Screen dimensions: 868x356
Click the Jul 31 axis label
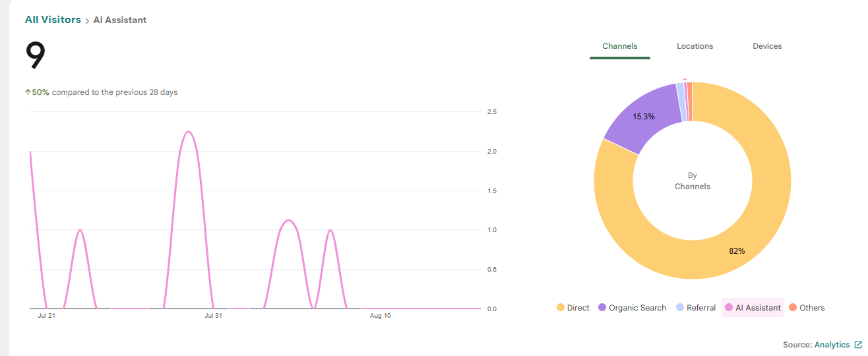coord(213,316)
